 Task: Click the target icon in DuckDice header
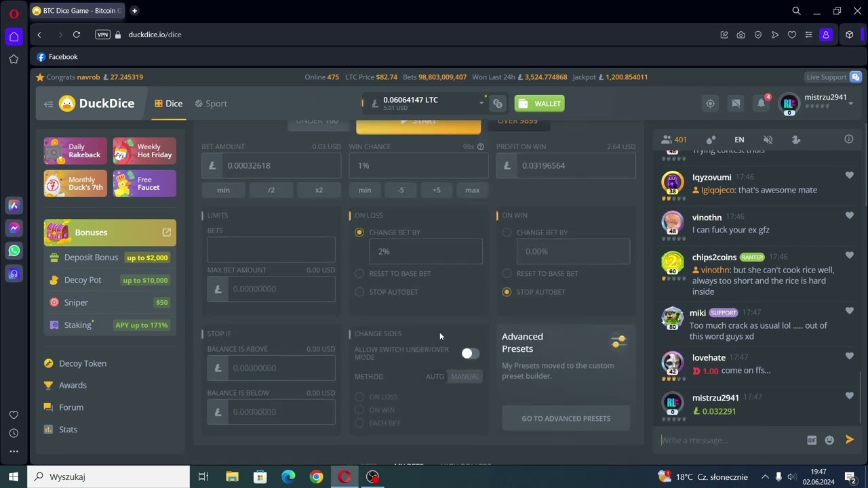tap(710, 104)
